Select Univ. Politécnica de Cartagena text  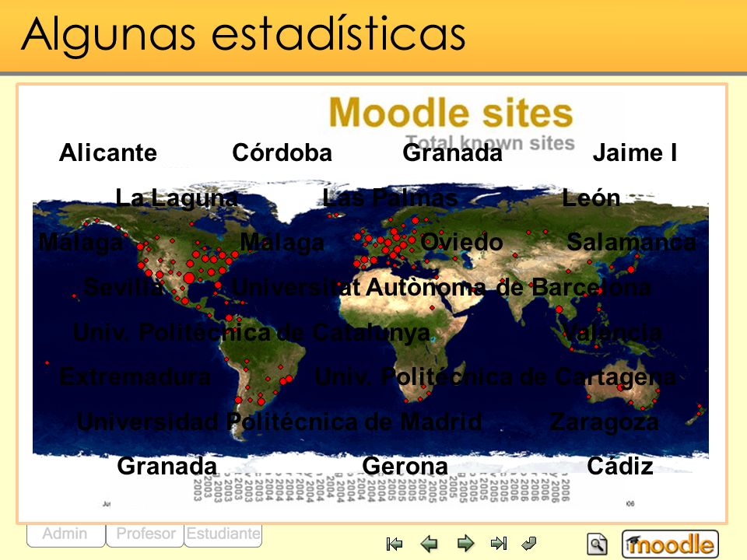click(495, 377)
